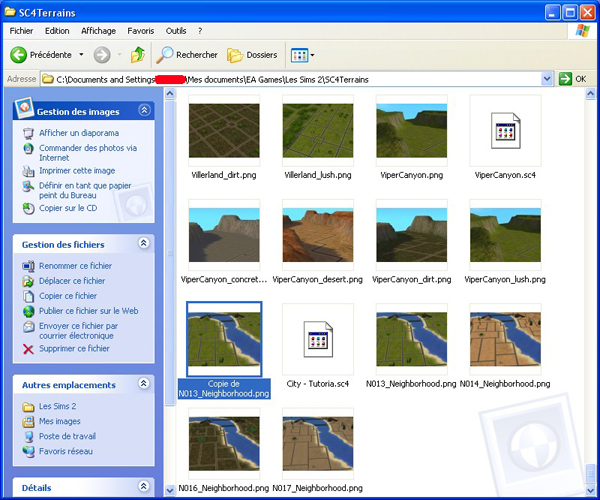Click the Déplacer ce fichier icon

point(28,281)
